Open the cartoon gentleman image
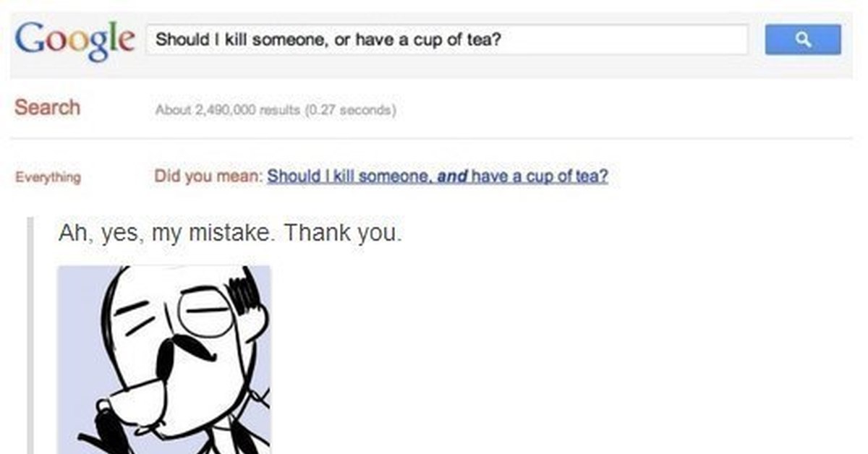This screenshot has width=868, height=454. tap(164, 359)
